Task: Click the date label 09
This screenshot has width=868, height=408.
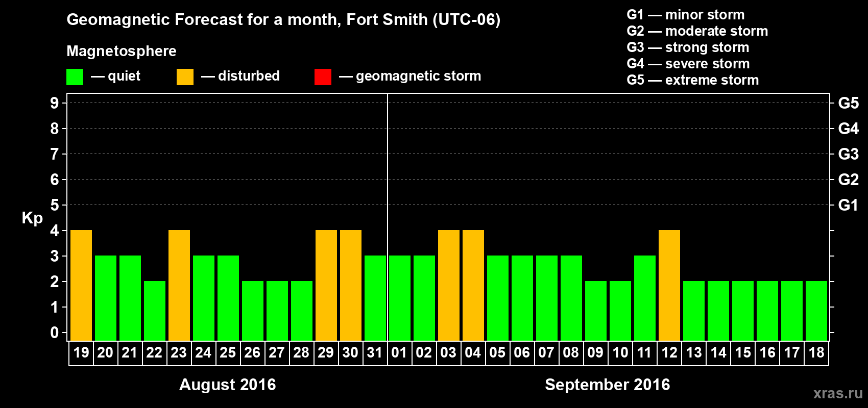Action: 595,352
